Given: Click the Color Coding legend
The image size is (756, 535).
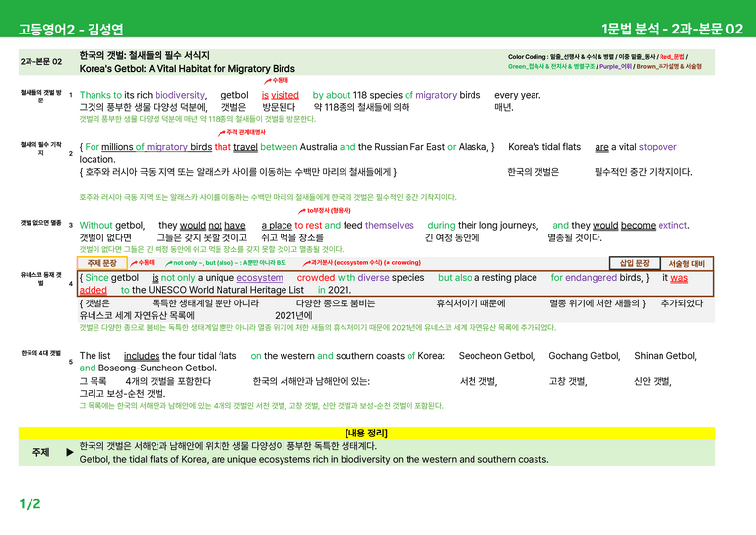Looking at the screenshot, I should [x=604, y=61].
